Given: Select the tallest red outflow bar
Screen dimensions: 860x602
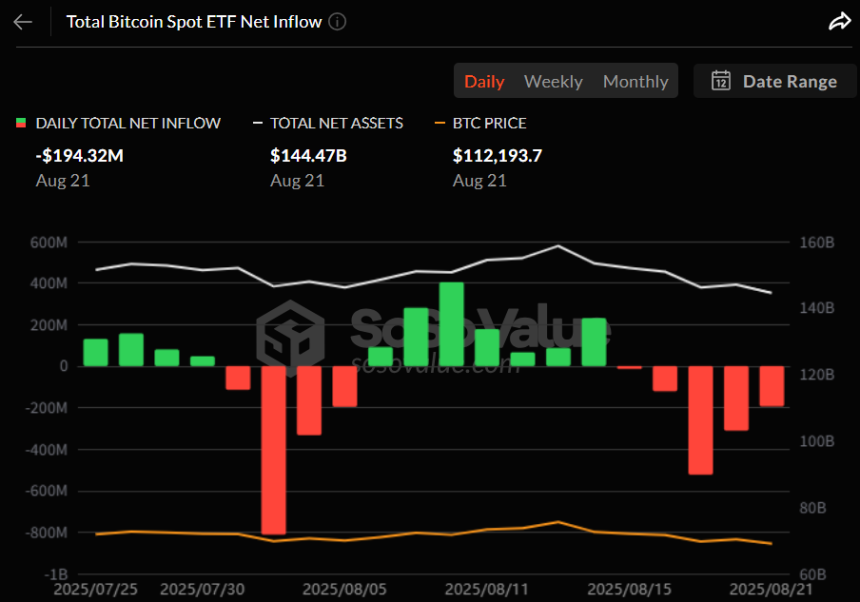Looking at the screenshot, I should (x=274, y=450).
